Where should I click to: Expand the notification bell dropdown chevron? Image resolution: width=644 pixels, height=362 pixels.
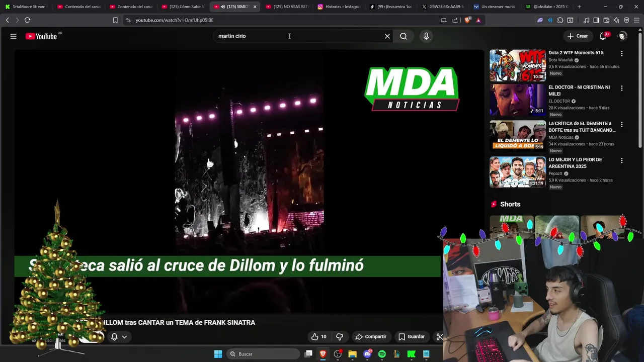[x=124, y=337]
